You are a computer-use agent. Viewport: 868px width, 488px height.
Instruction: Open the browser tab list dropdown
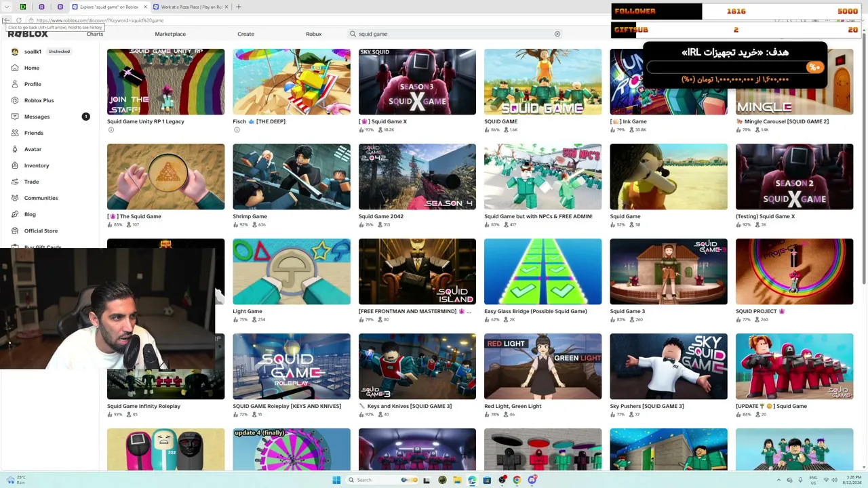pos(6,7)
